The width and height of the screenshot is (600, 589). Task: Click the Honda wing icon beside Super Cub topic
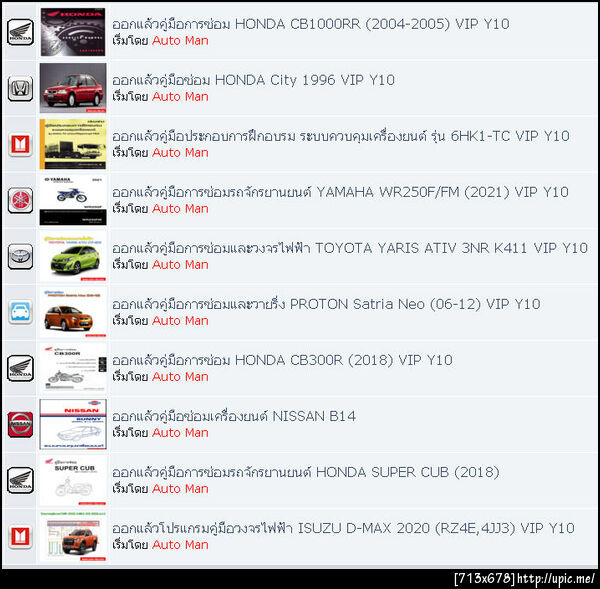coord(20,480)
